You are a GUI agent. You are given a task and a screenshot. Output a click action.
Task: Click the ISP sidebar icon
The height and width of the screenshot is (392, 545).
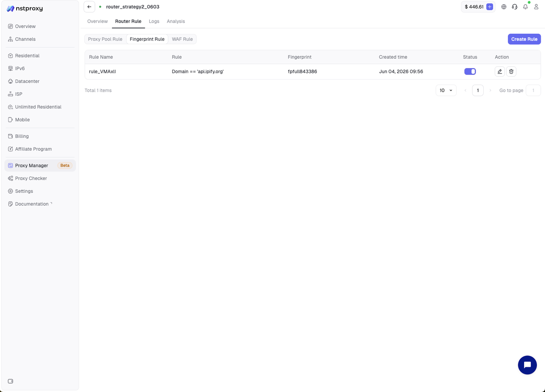11,94
